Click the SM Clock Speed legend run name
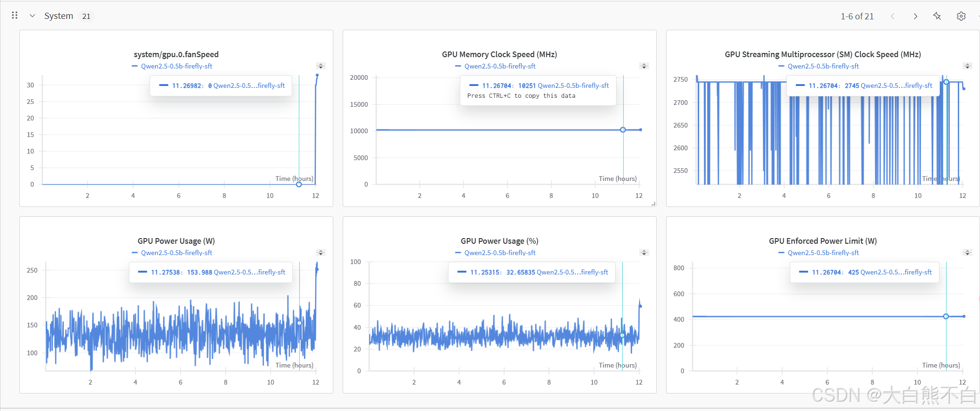 coord(823,66)
